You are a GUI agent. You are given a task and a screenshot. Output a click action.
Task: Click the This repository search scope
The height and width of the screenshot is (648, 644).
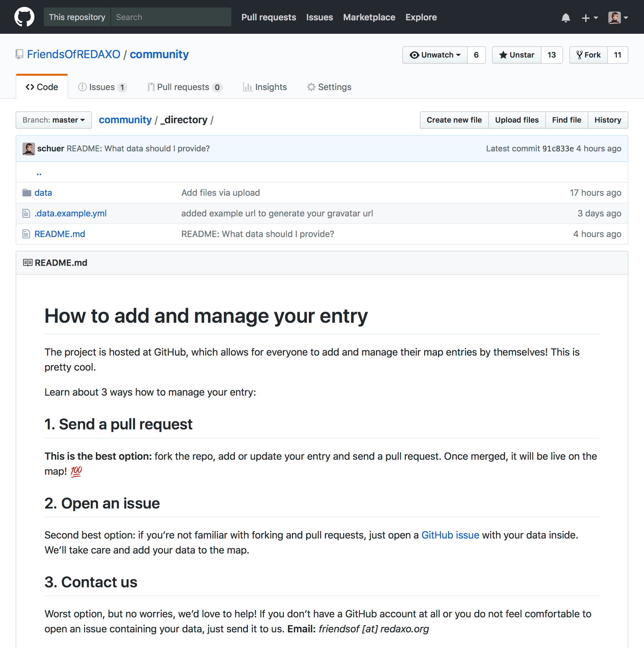pos(77,17)
